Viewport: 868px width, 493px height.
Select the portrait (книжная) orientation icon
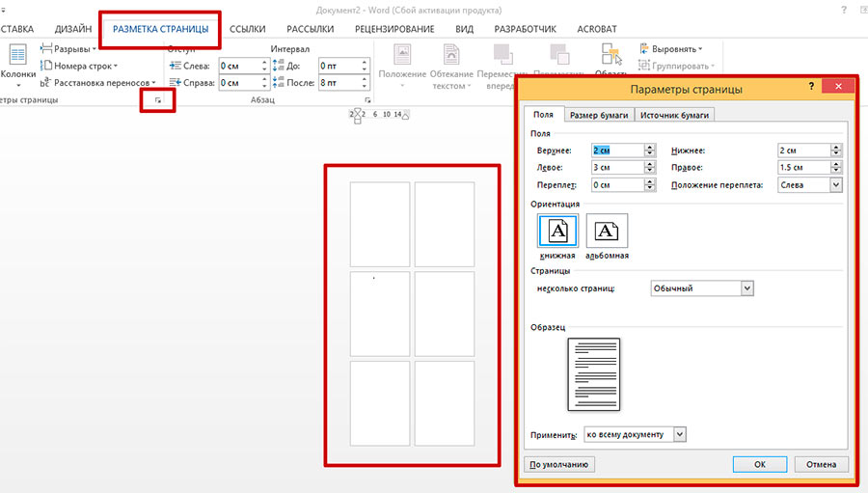557,232
